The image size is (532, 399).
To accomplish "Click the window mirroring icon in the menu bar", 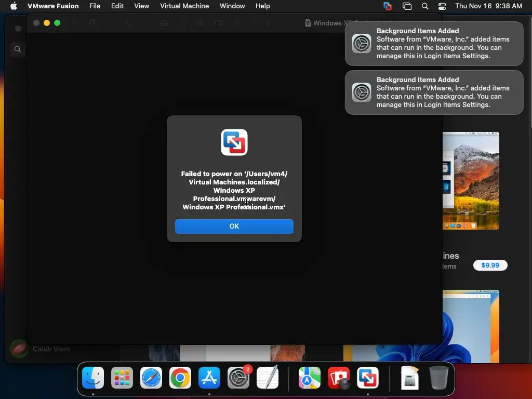I will click(x=407, y=6).
